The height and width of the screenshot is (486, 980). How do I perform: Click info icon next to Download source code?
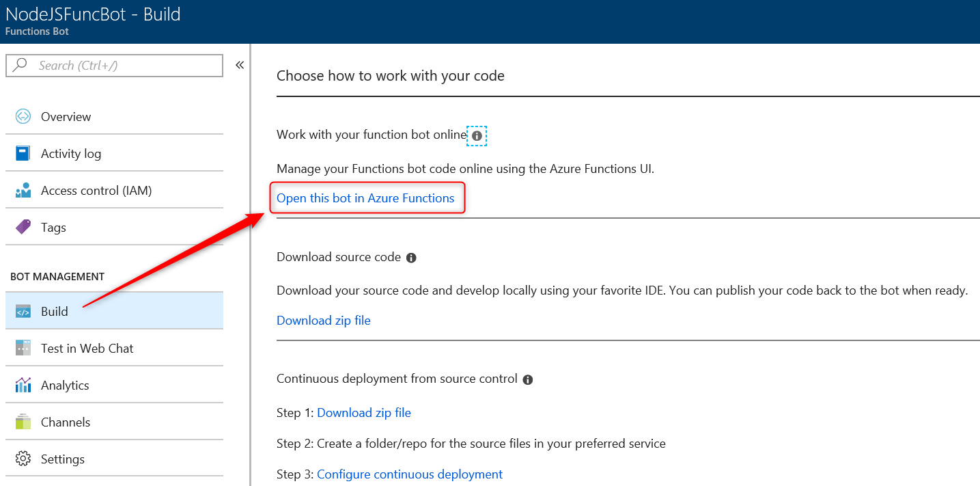coord(411,258)
